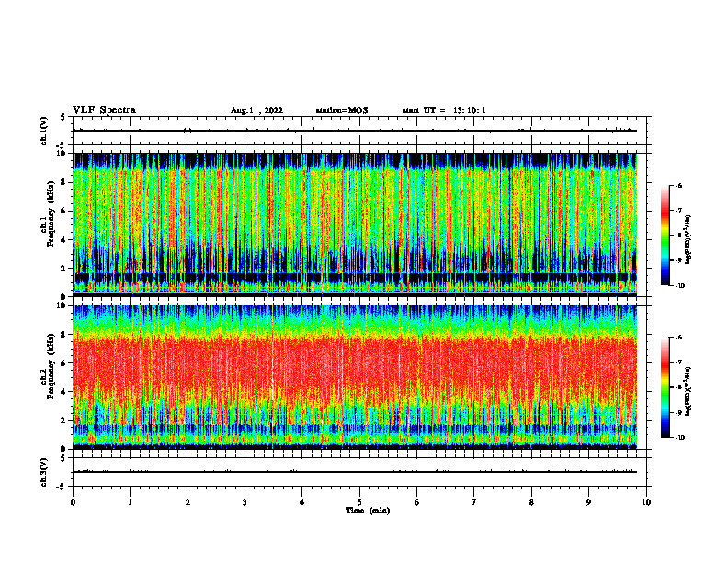This screenshot has height=563, width=728.
Task: Click time-axis tick label '5'
Action: pos(359,502)
